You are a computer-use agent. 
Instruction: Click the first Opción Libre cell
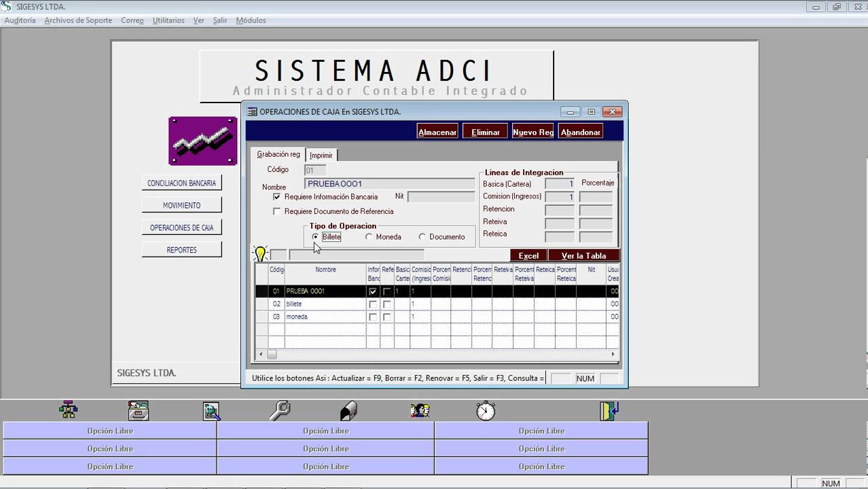[110, 431]
